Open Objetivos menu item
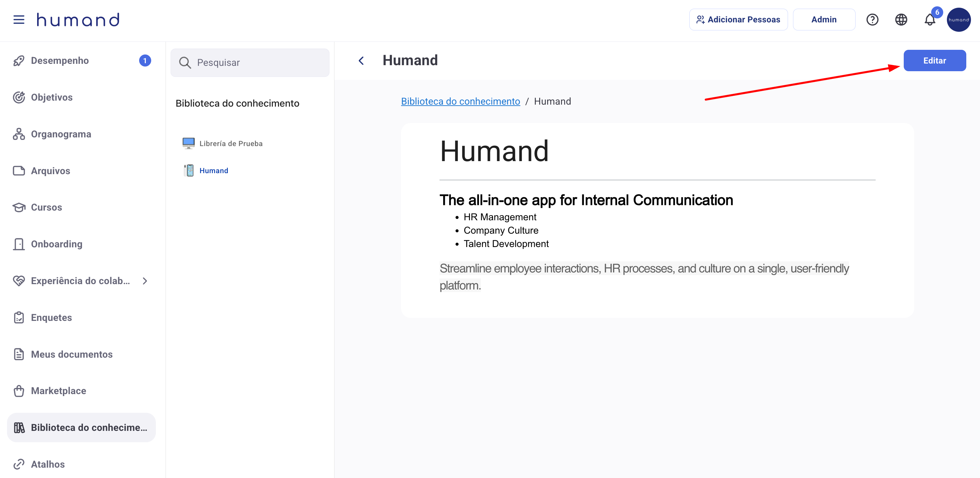980x478 pixels. point(81,97)
